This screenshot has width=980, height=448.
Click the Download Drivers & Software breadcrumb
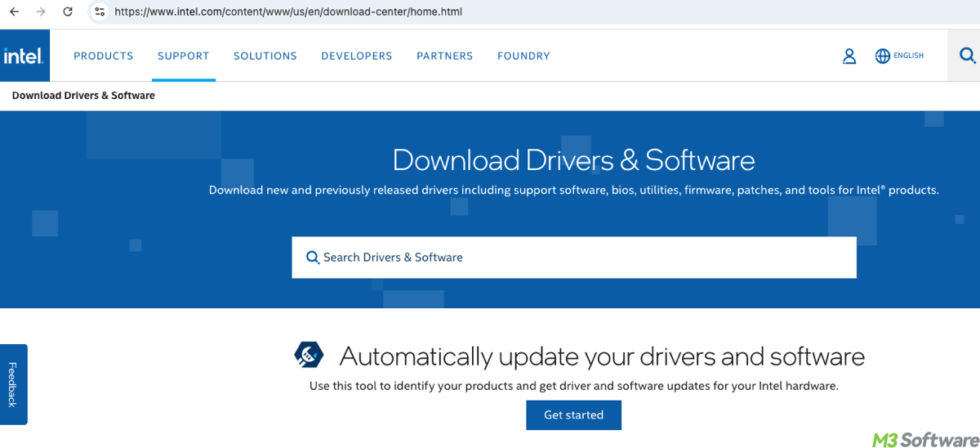83,96
